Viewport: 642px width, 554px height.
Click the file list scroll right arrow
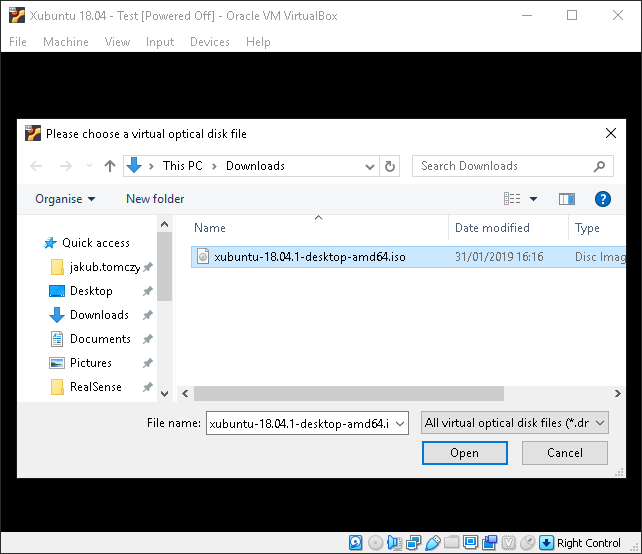click(617, 393)
